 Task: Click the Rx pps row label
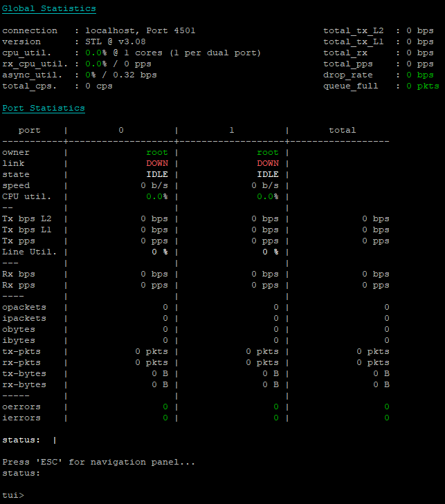click(x=19, y=286)
